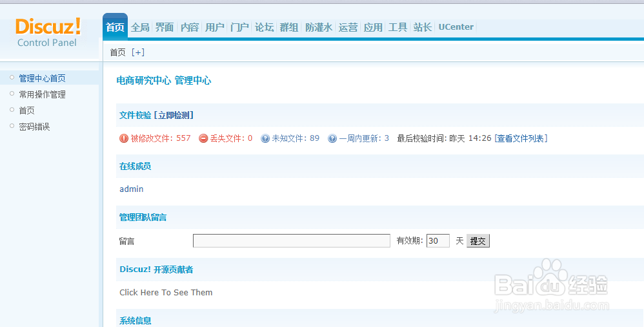The height and width of the screenshot is (327, 644).
Task: Focus the 留言 message input field
Action: pyautogui.click(x=292, y=240)
